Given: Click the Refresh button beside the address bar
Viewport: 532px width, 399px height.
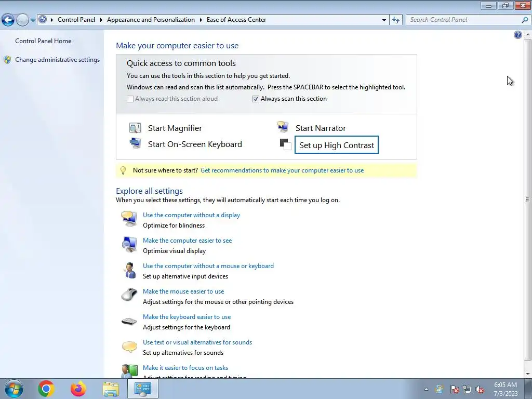Looking at the screenshot, I should pos(395,20).
